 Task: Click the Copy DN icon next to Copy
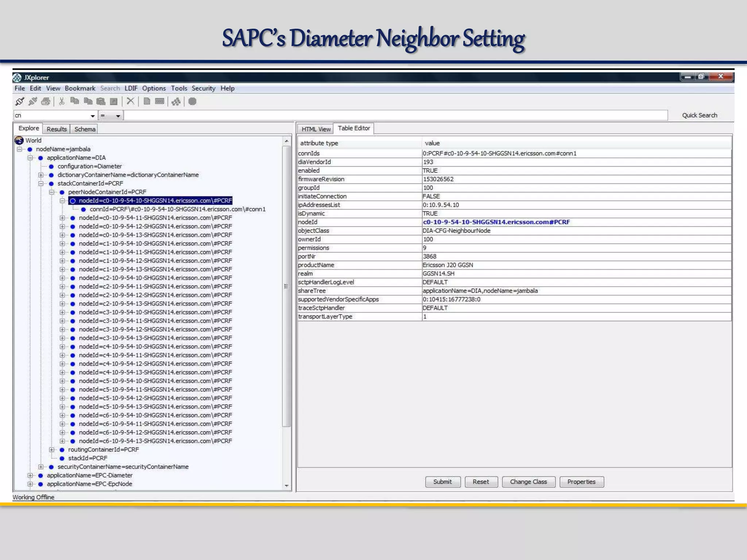point(88,101)
